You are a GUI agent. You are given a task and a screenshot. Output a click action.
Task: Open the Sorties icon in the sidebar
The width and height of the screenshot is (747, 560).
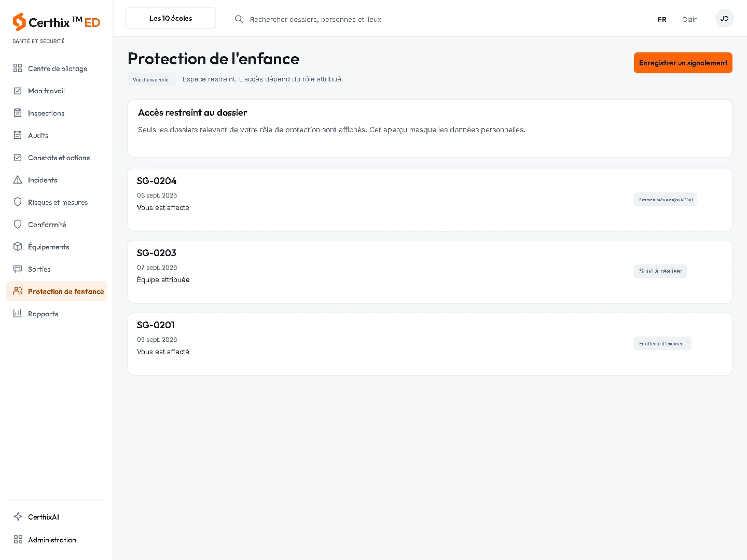18,269
